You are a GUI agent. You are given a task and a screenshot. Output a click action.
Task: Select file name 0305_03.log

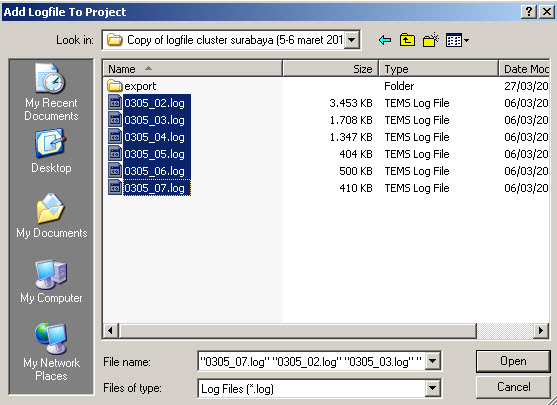[x=155, y=120]
